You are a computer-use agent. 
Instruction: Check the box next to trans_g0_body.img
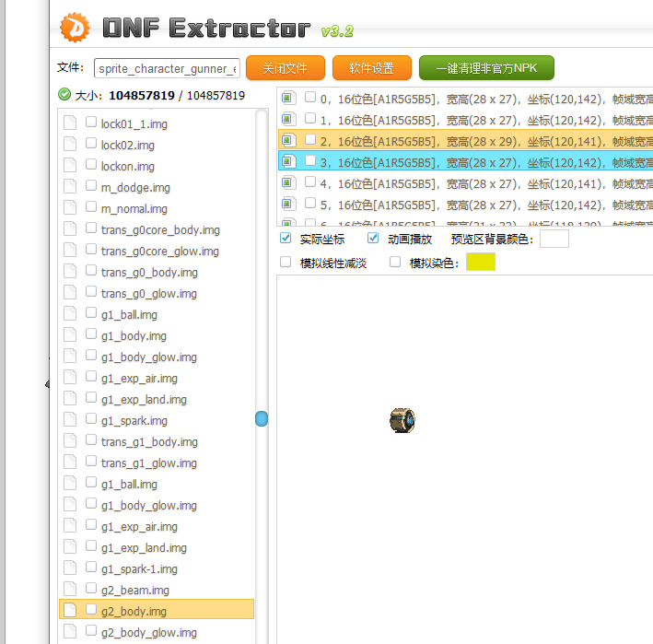pyautogui.click(x=91, y=272)
